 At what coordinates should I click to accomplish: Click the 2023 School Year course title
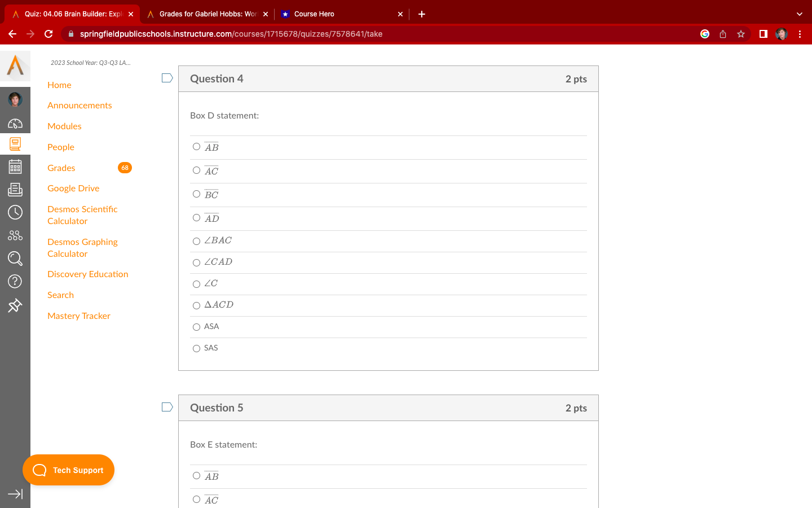click(x=90, y=63)
